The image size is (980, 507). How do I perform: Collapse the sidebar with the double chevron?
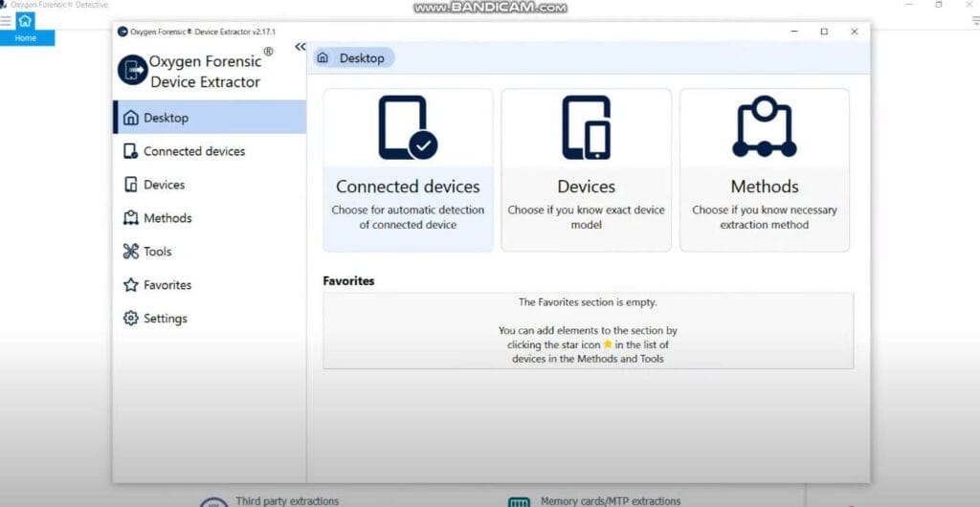tap(300, 47)
